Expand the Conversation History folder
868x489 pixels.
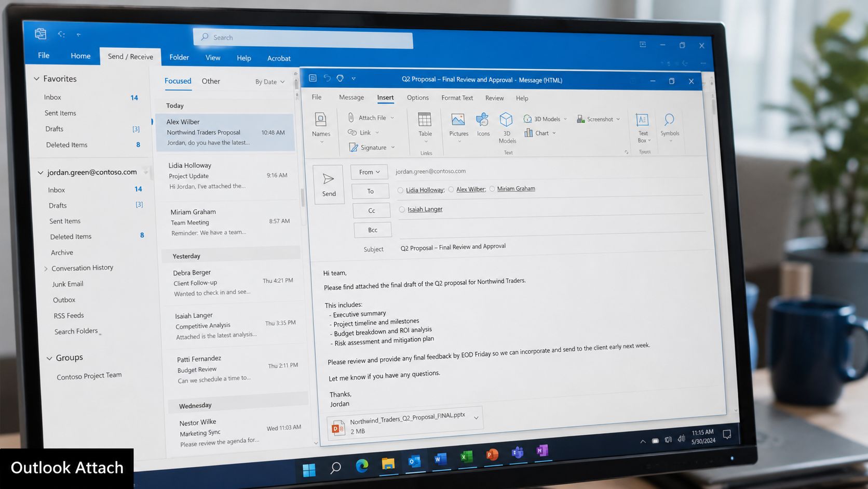coord(46,269)
